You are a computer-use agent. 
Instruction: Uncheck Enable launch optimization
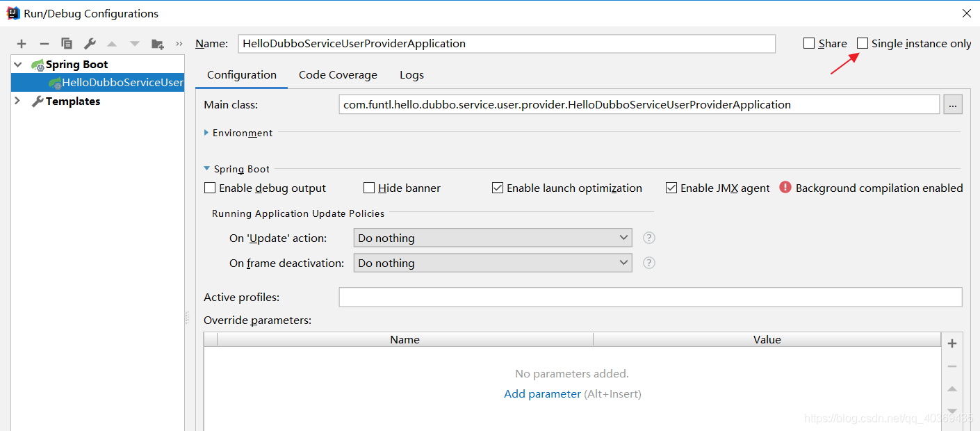(498, 188)
